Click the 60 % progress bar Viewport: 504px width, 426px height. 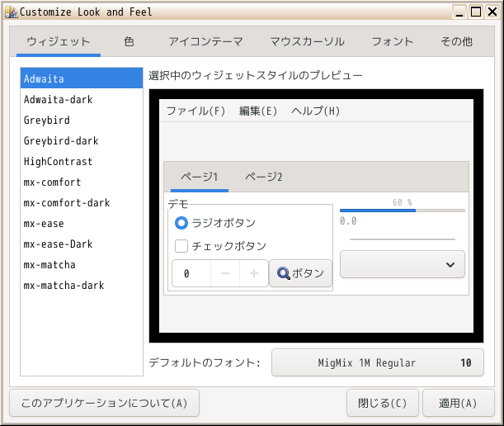[x=402, y=211]
